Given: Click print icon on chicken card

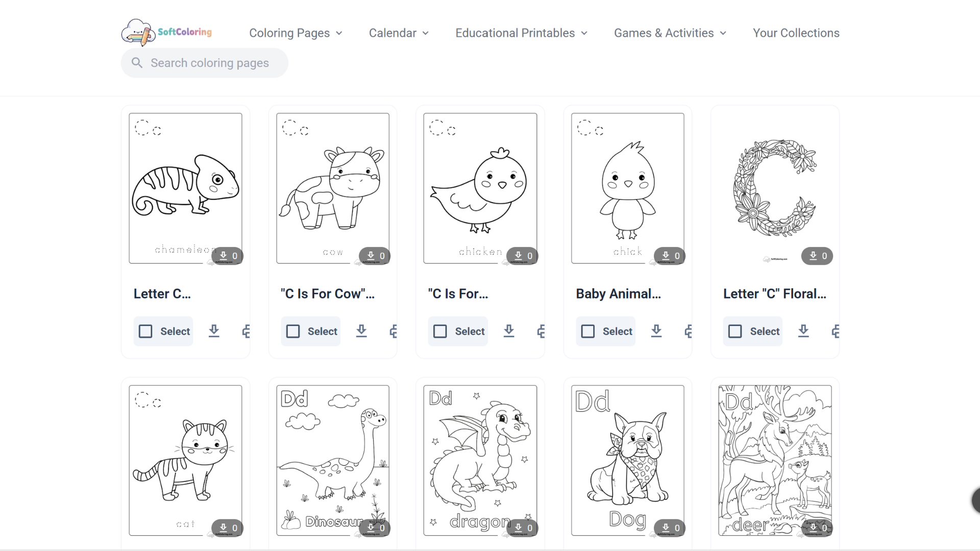Looking at the screenshot, I should click(541, 331).
